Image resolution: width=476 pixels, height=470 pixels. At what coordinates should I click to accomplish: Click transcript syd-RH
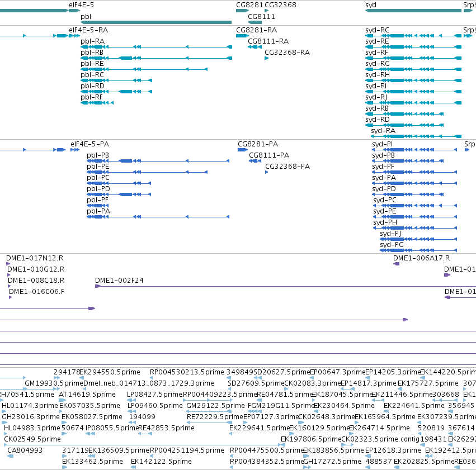(x=413, y=80)
